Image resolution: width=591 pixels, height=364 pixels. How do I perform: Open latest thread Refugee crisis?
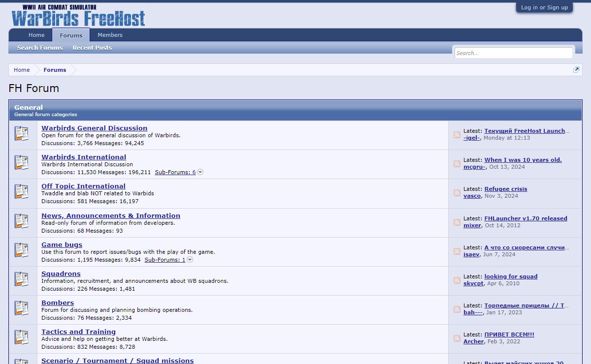[x=506, y=189]
